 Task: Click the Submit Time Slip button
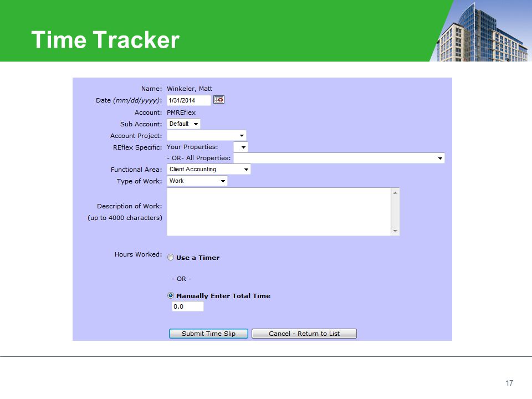tap(209, 334)
